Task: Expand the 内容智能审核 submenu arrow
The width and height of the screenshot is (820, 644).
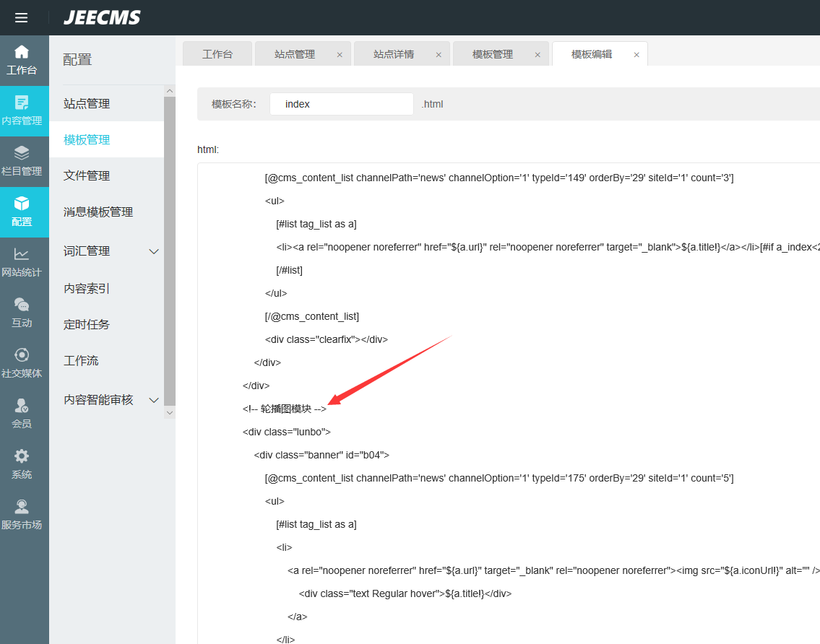Action: 154,401
